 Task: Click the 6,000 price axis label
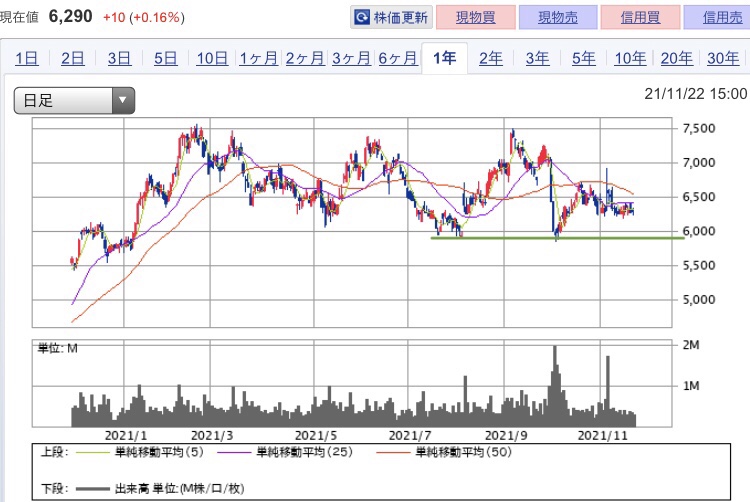click(x=699, y=231)
